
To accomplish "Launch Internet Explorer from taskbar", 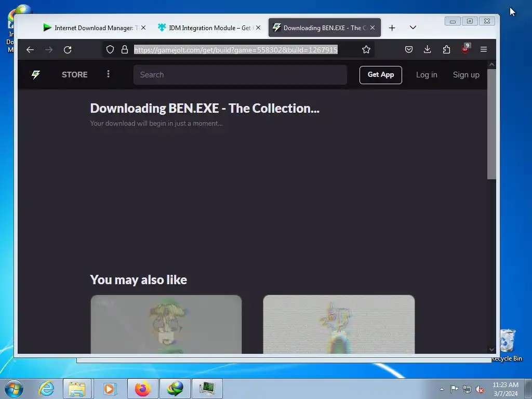I will pyautogui.click(x=46, y=389).
